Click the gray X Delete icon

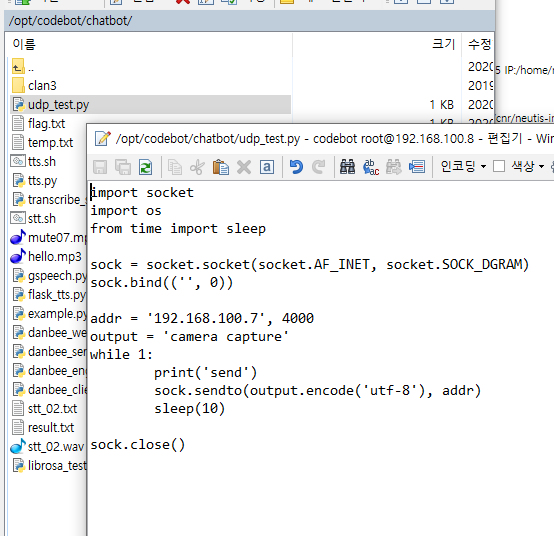(244, 167)
